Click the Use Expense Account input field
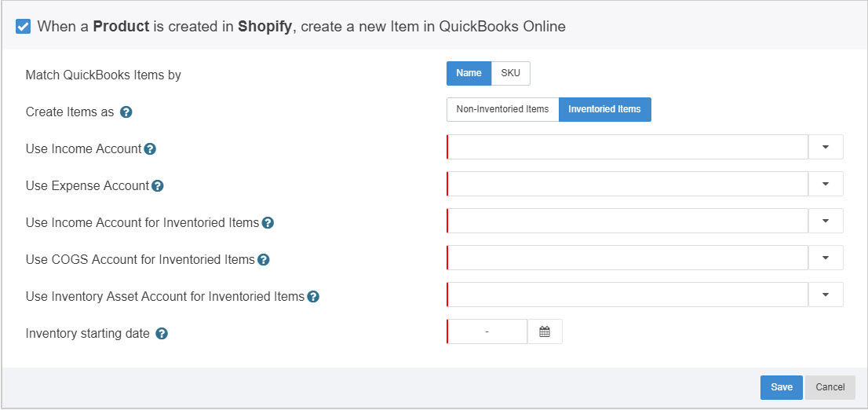 (x=627, y=184)
